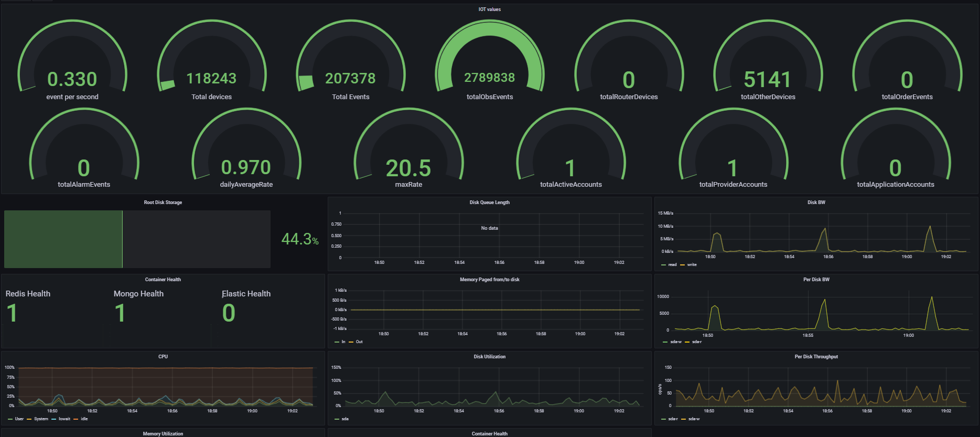Toggle the idle series in CPU legend
The height and width of the screenshot is (437, 980).
tap(84, 419)
